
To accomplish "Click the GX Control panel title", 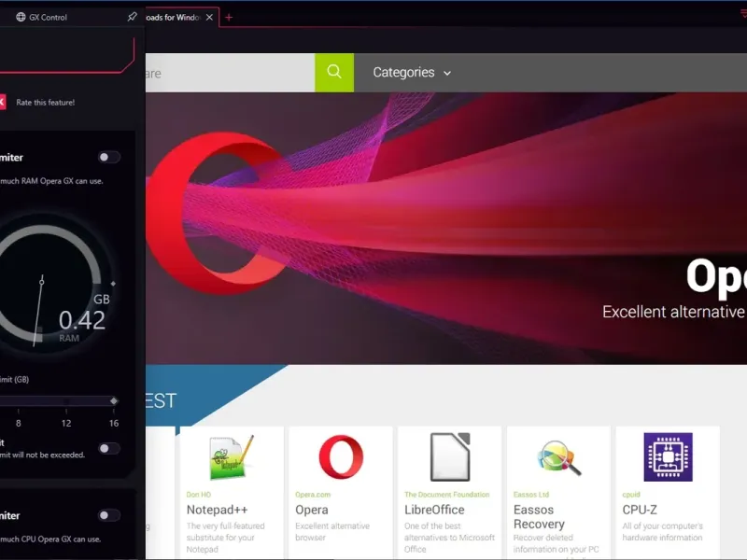I will (49, 17).
